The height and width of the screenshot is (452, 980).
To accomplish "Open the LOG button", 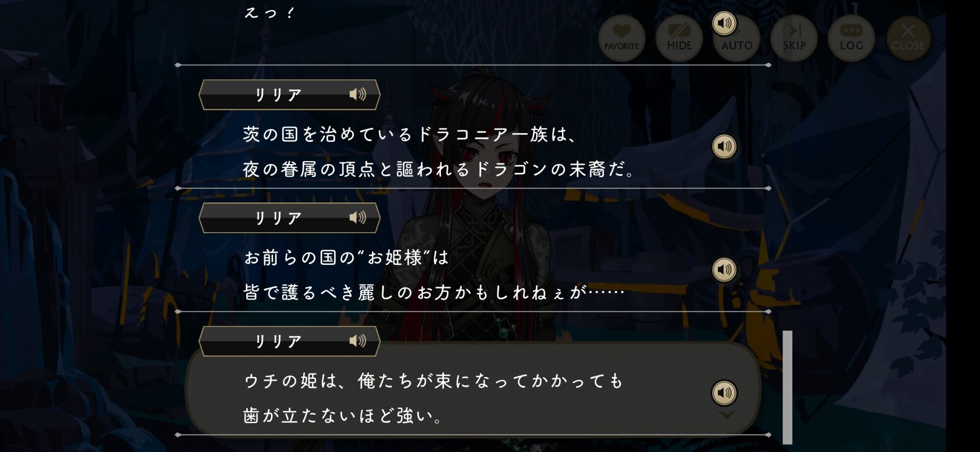I will (x=851, y=38).
